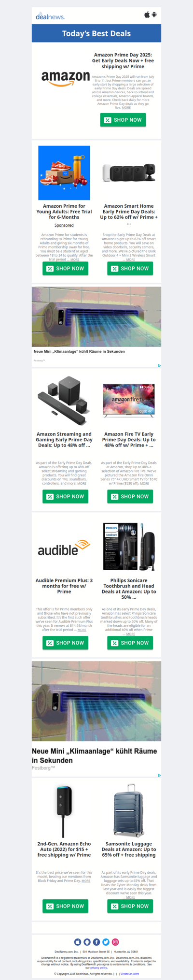Click the AdChoices icon on first ad

[159, 365]
